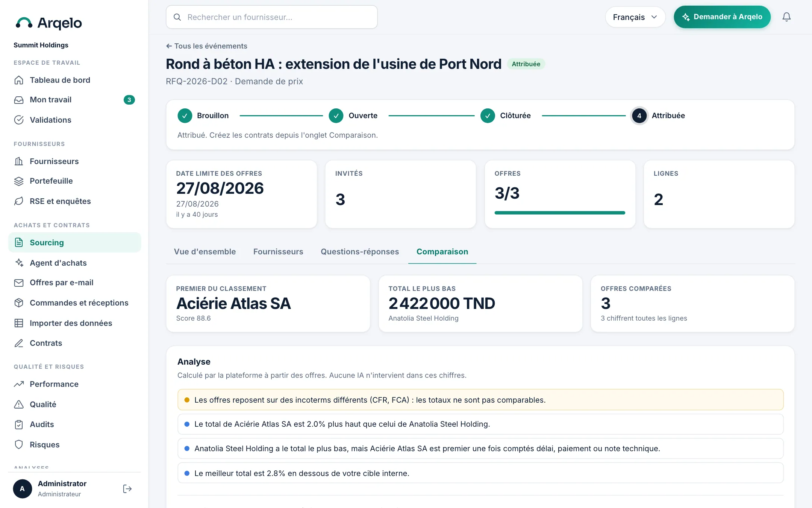
Task: Open the Français language dropdown
Action: pyautogui.click(x=635, y=17)
